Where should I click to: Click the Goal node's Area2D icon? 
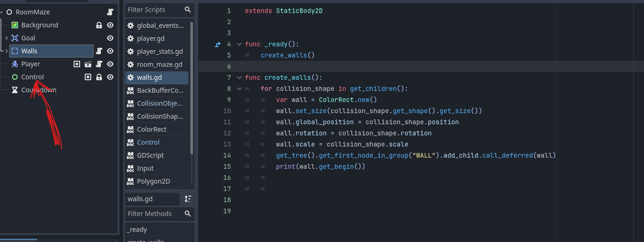coord(15,38)
